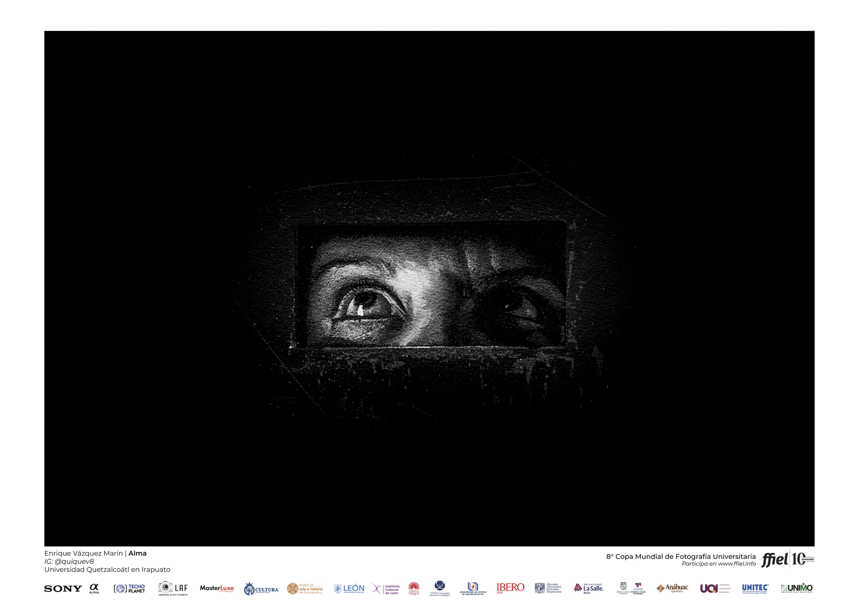Click the Anáhuac Querétaro logo
The image size is (859, 616).
tap(672, 588)
